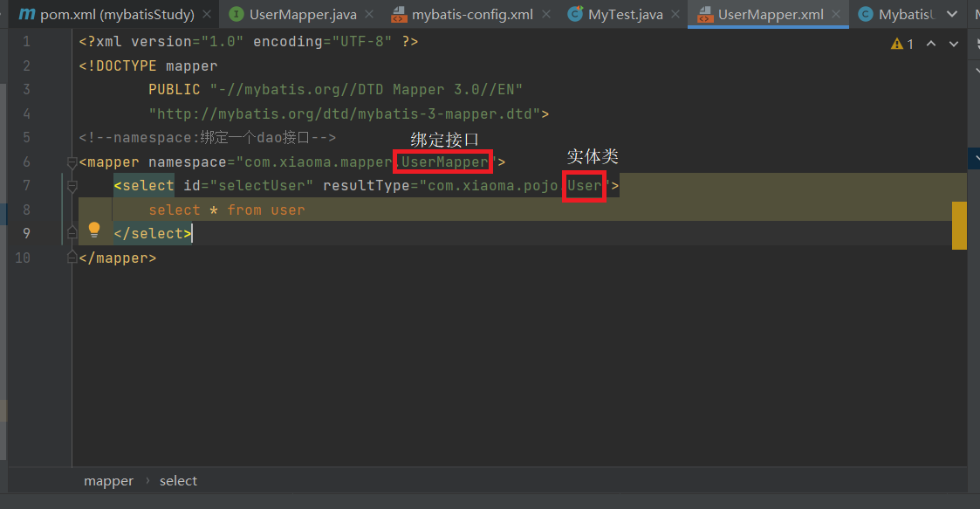Viewport: 980px width, 509px height.
Task: Select the select breadcrumb
Action: (x=178, y=480)
